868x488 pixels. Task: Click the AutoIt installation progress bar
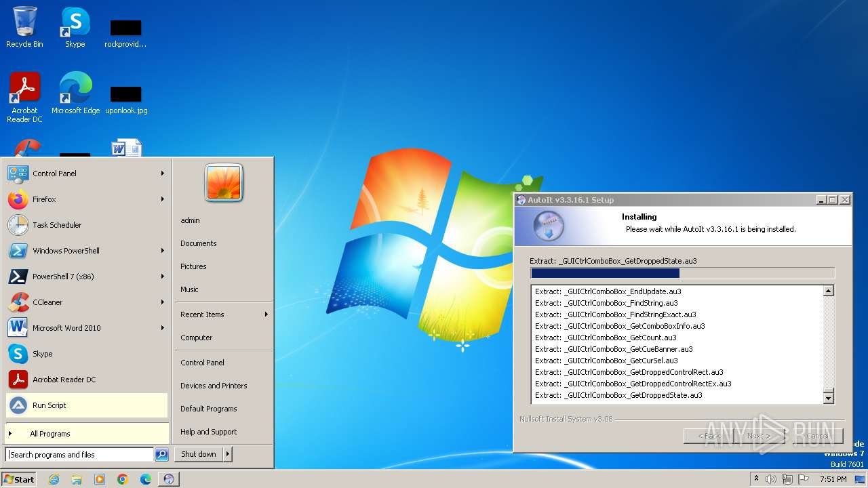[682, 273]
